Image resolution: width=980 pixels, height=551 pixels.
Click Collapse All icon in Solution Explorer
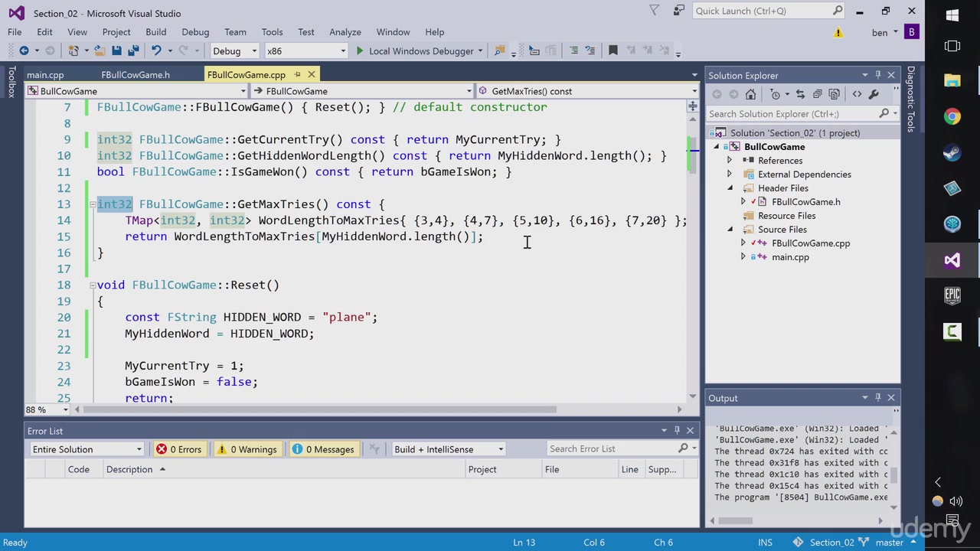pos(817,94)
